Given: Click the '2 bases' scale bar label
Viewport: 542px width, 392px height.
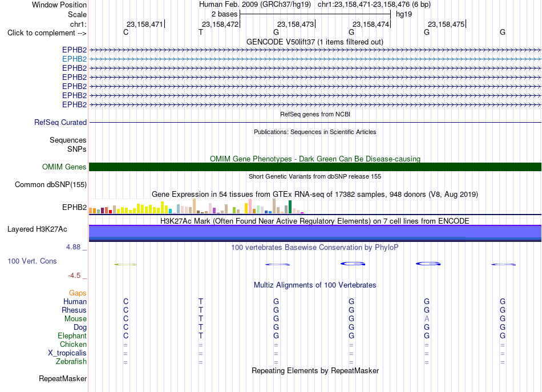Looking at the screenshot, I should [225, 14].
